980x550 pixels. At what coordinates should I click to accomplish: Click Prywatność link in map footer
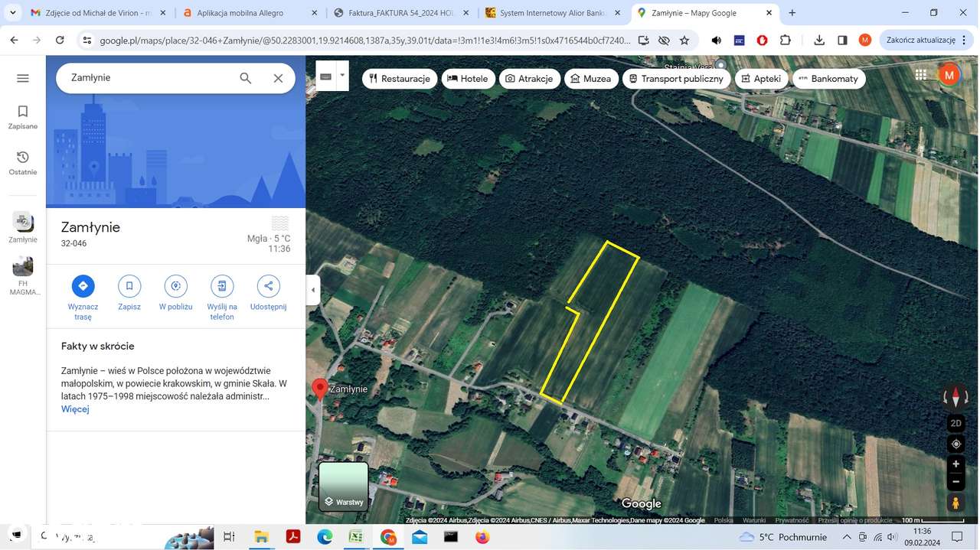click(792, 520)
